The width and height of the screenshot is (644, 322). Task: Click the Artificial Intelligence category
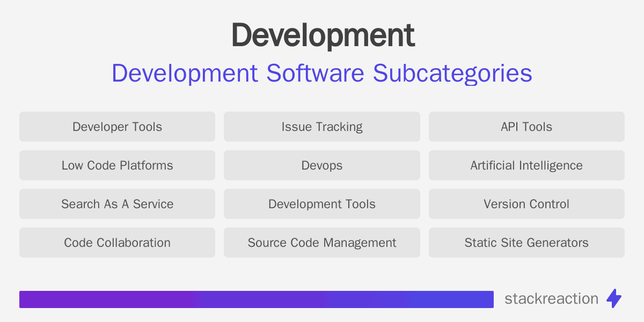tap(526, 165)
